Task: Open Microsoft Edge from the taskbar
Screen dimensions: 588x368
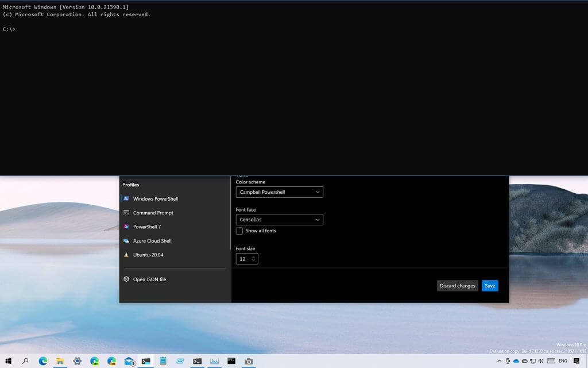Action: coord(43,362)
